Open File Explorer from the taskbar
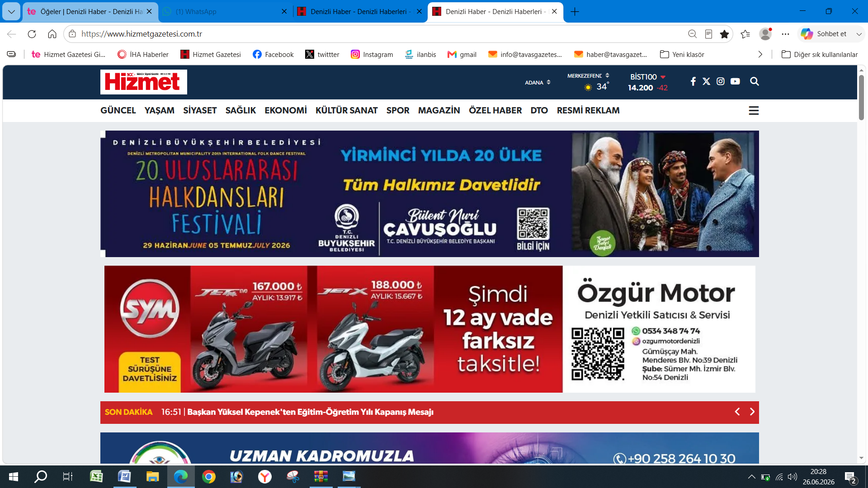868x488 pixels. pyautogui.click(x=152, y=477)
